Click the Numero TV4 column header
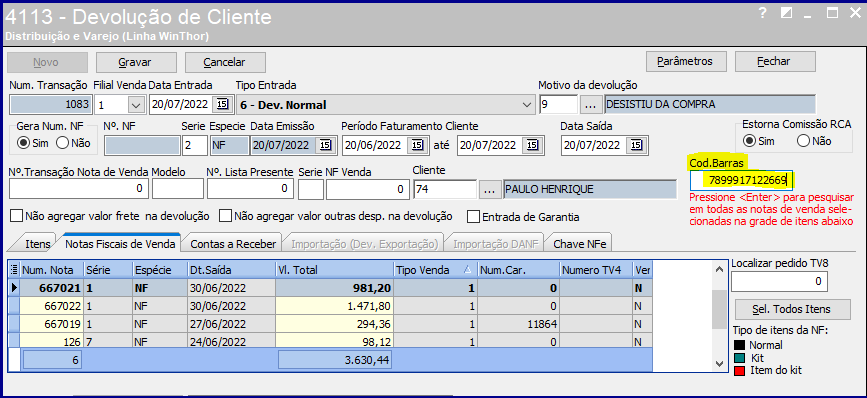 coord(596,270)
